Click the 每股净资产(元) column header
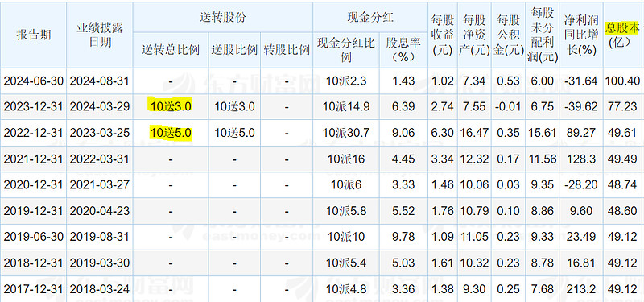The width and height of the screenshot is (644, 302). tap(474, 35)
